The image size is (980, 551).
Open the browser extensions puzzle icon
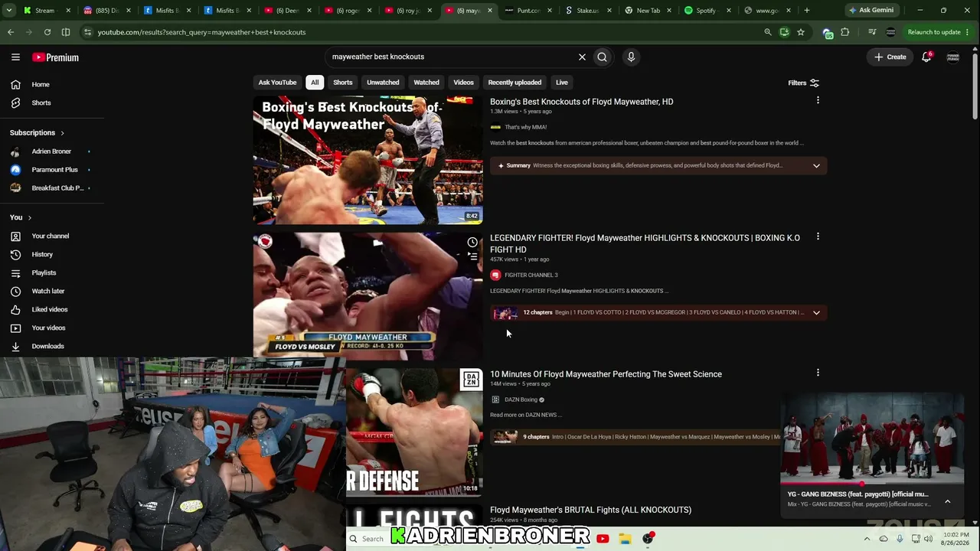(845, 32)
